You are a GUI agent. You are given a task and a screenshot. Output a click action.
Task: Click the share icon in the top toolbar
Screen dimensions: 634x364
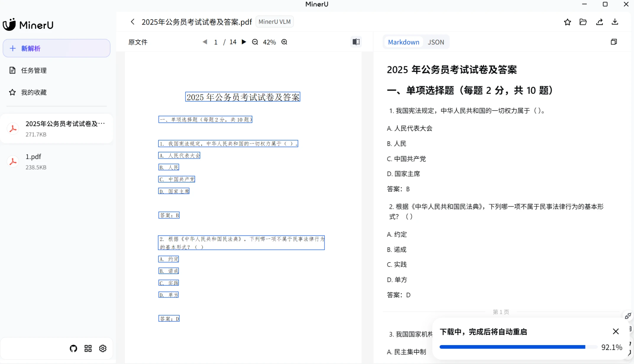599,22
